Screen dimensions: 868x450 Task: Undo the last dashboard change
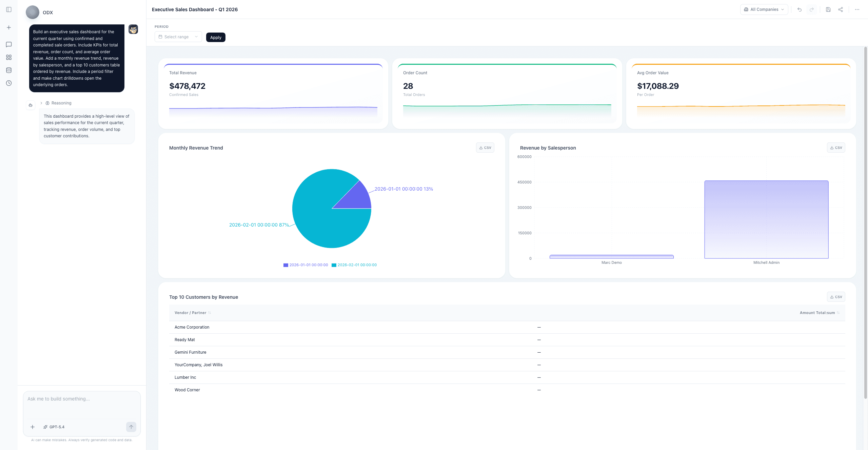click(800, 9)
